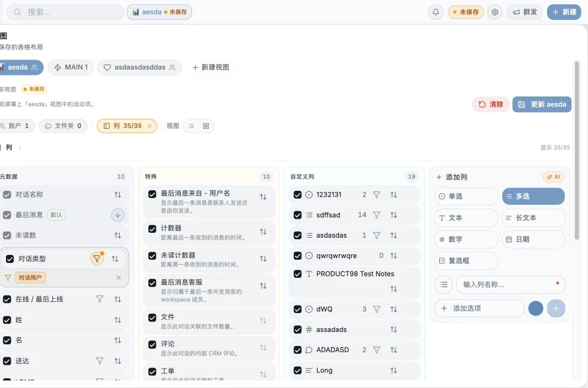Remove the 对话用户 filter tag
Viewport: 588px width, 388px height.
tap(119, 278)
